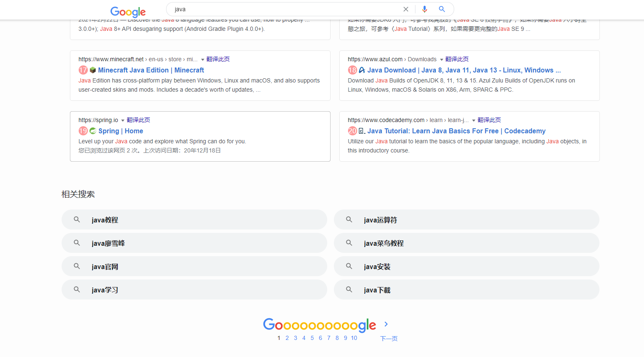The image size is (644, 357).
Task: Clear the search query using the X icon
Action: pyautogui.click(x=406, y=9)
